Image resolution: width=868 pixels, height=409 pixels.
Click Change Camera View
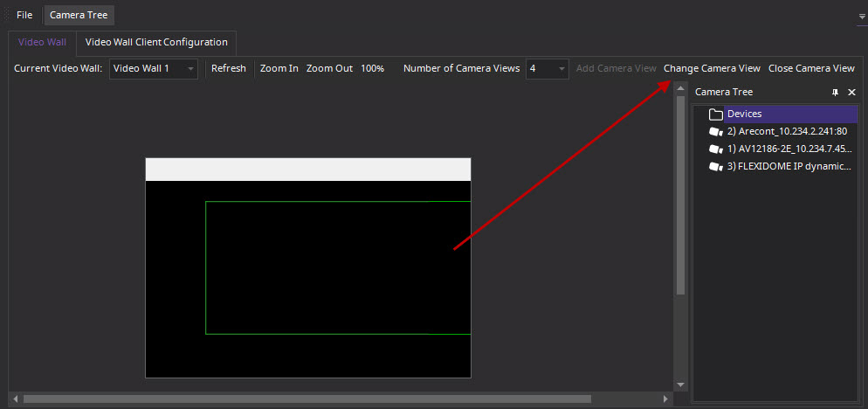click(712, 68)
